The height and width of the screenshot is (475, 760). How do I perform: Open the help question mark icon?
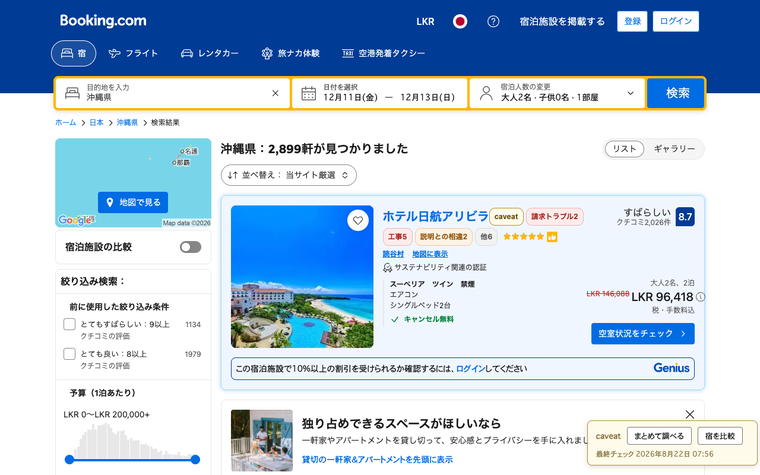(493, 21)
